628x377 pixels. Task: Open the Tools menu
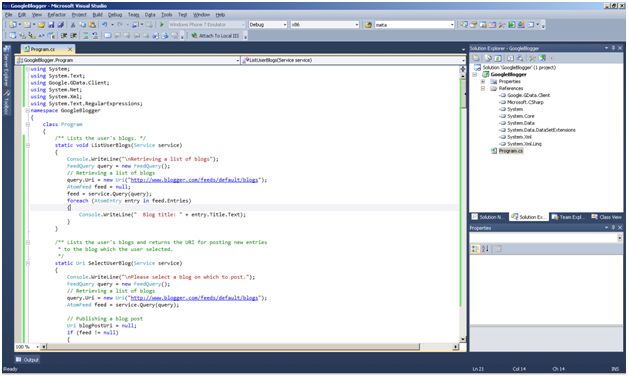click(167, 14)
